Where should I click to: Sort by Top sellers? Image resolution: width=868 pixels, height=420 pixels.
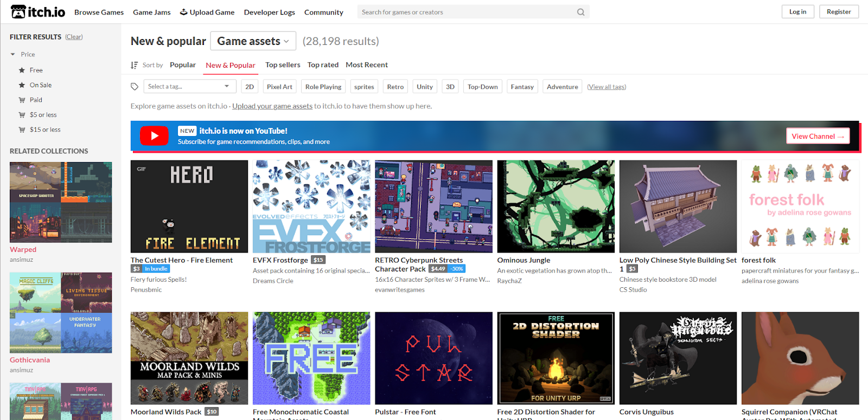(283, 64)
